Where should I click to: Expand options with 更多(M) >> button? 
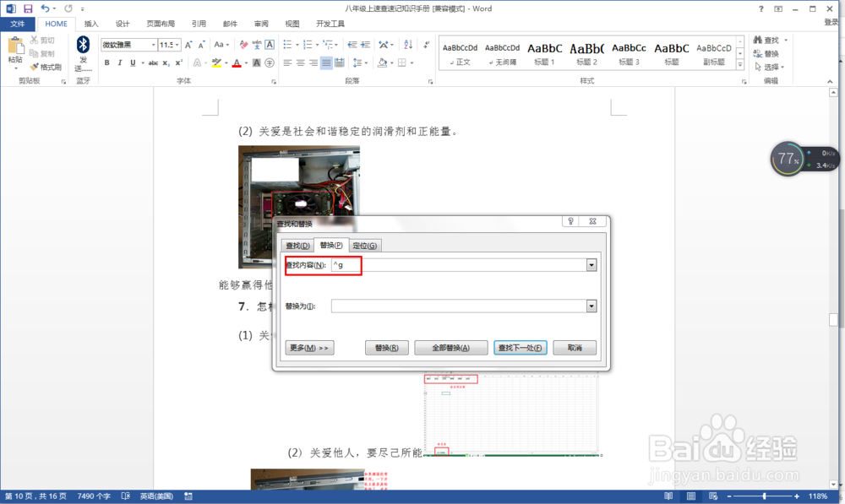pyautogui.click(x=308, y=347)
